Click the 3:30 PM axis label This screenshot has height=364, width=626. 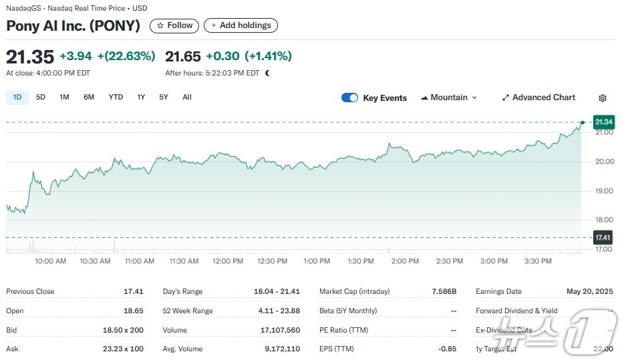point(538,261)
